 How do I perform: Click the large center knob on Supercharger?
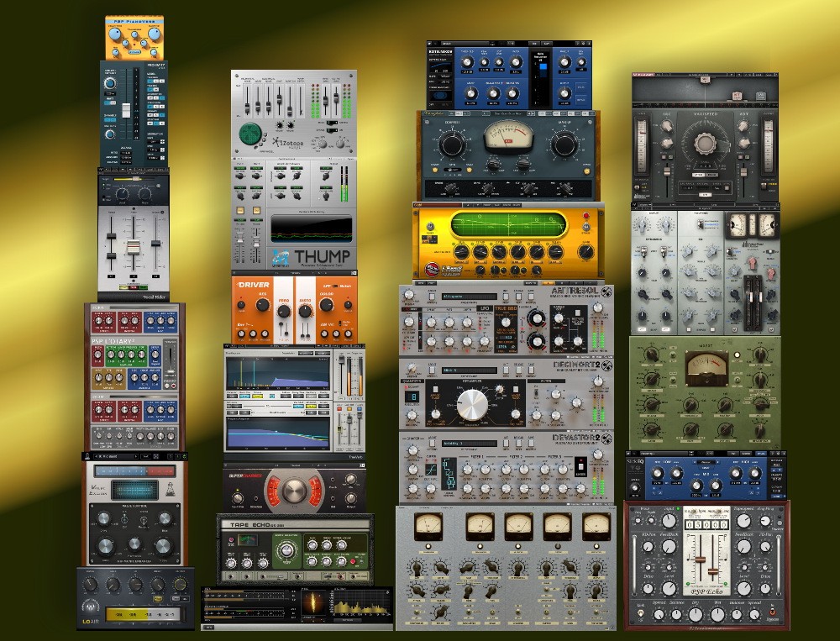pyautogui.click(x=294, y=491)
